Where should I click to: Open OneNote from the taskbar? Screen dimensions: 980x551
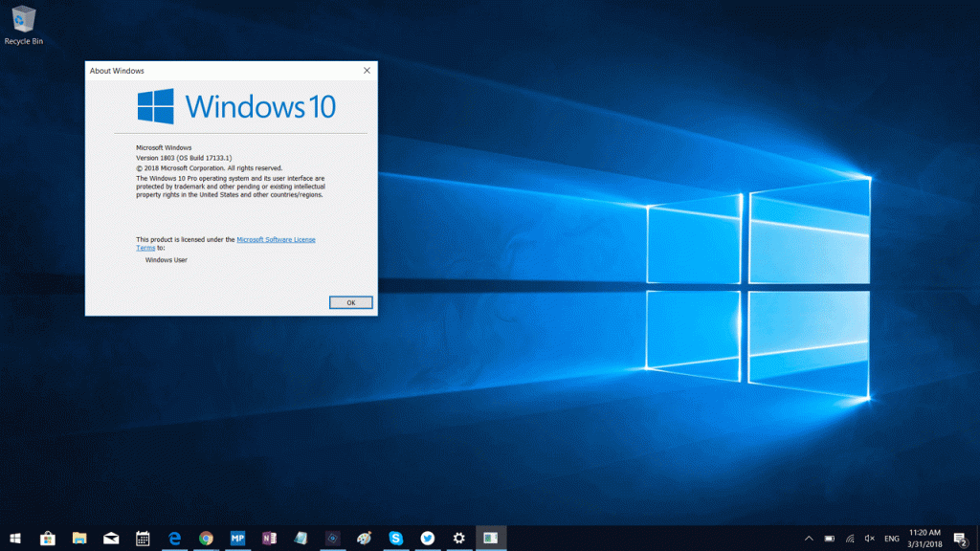(269, 538)
